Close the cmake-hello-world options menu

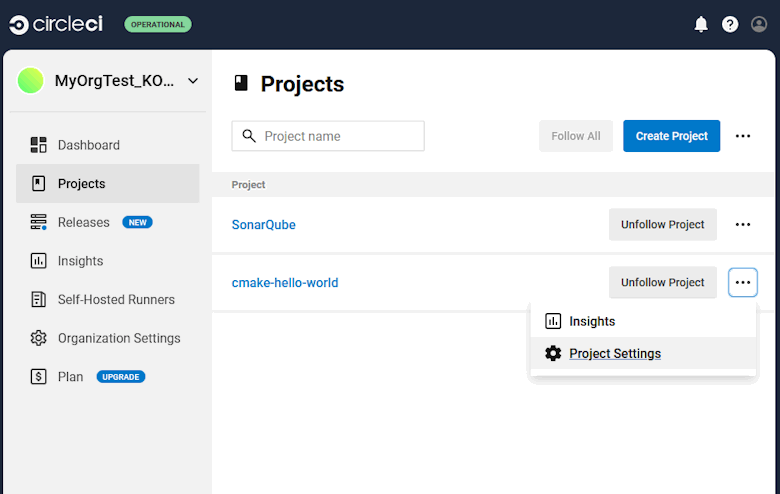[742, 283]
